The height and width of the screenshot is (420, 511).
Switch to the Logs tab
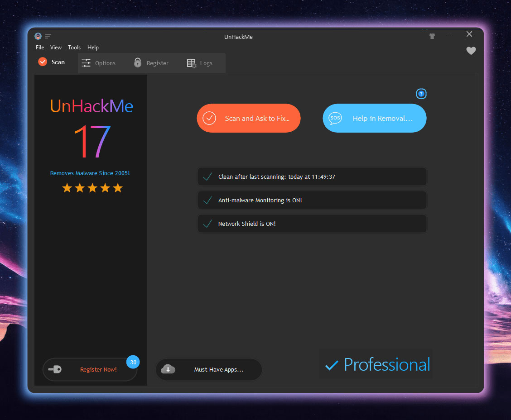point(200,63)
